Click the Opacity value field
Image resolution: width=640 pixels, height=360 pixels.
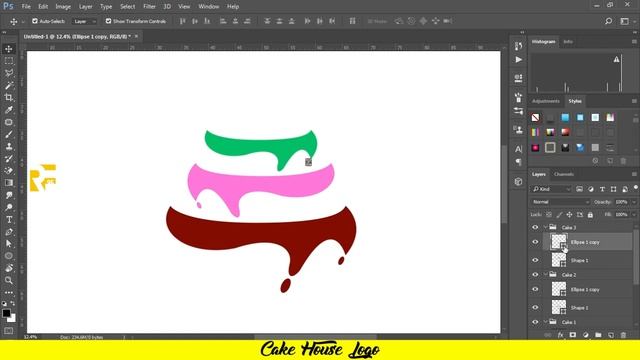click(x=621, y=202)
